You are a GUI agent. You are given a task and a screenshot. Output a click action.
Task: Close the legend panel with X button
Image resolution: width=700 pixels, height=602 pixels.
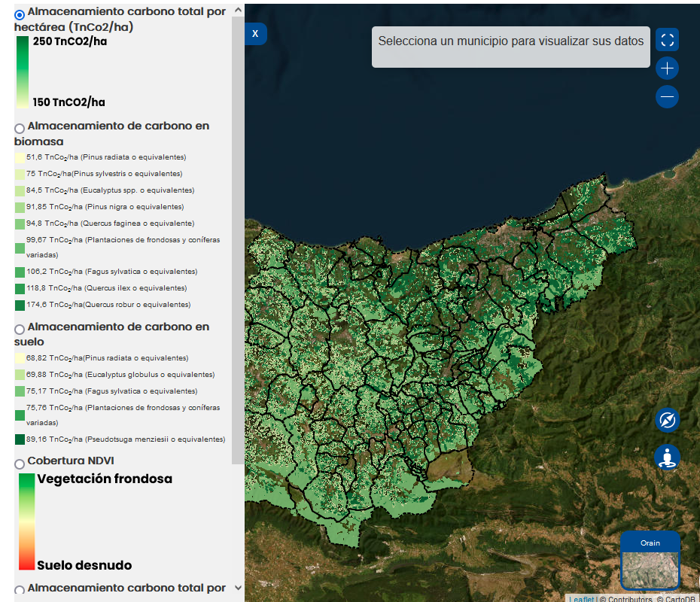255,34
